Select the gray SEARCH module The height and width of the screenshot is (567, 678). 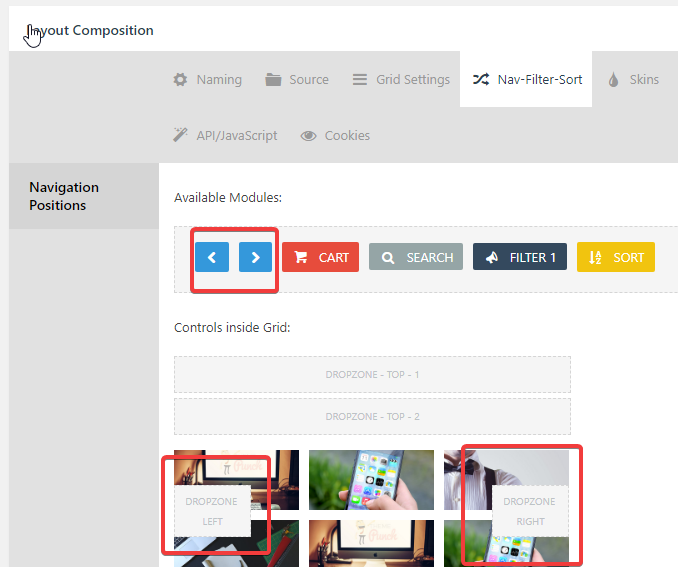pyautogui.click(x=416, y=257)
